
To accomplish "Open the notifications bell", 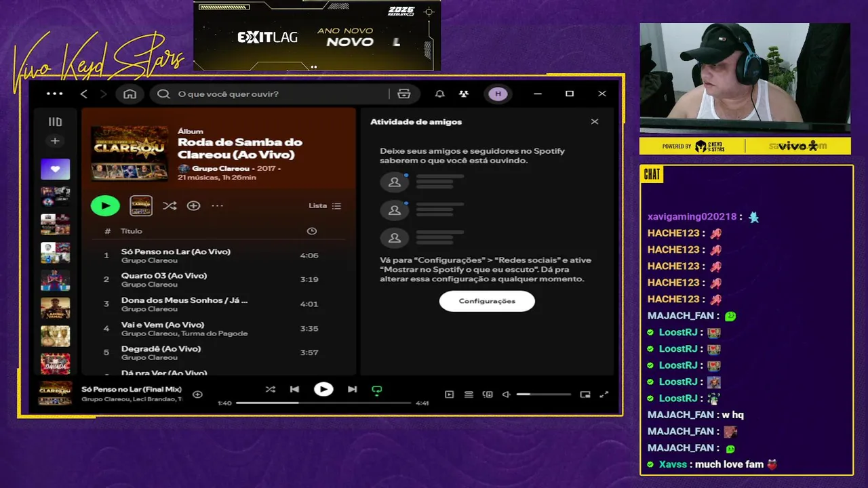I will 440,94.
